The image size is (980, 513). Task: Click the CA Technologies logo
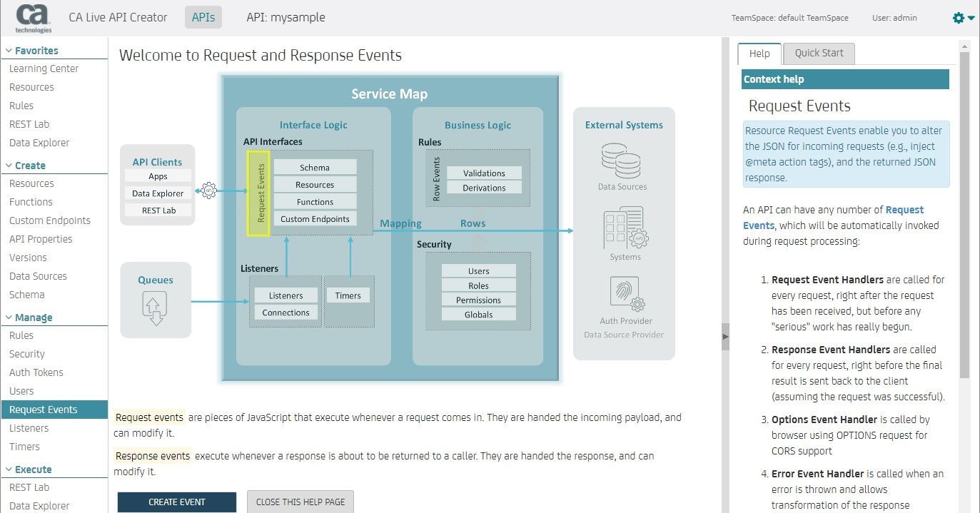[x=33, y=18]
